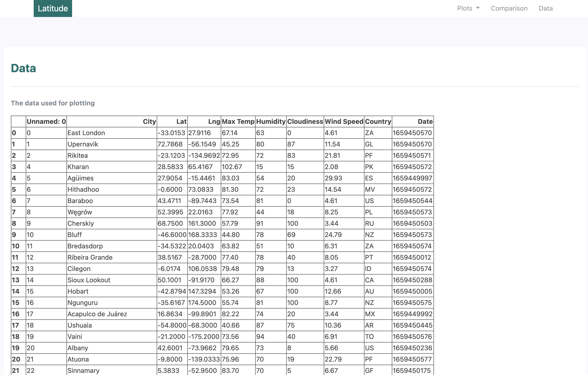Image resolution: width=588 pixels, height=375 pixels.
Task: Click the Date column header
Action: click(425, 121)
